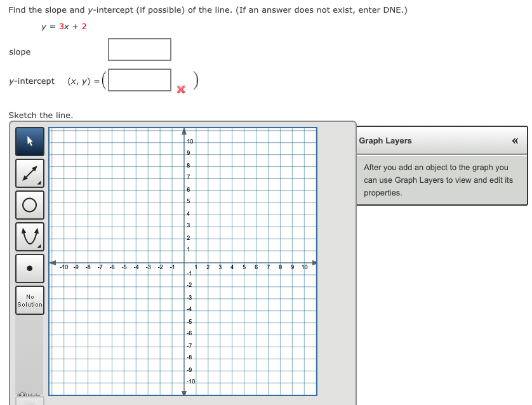The width and height of the screenshot is (532, 405).
Task: Click inside the slope answer box
Action: 139,49
